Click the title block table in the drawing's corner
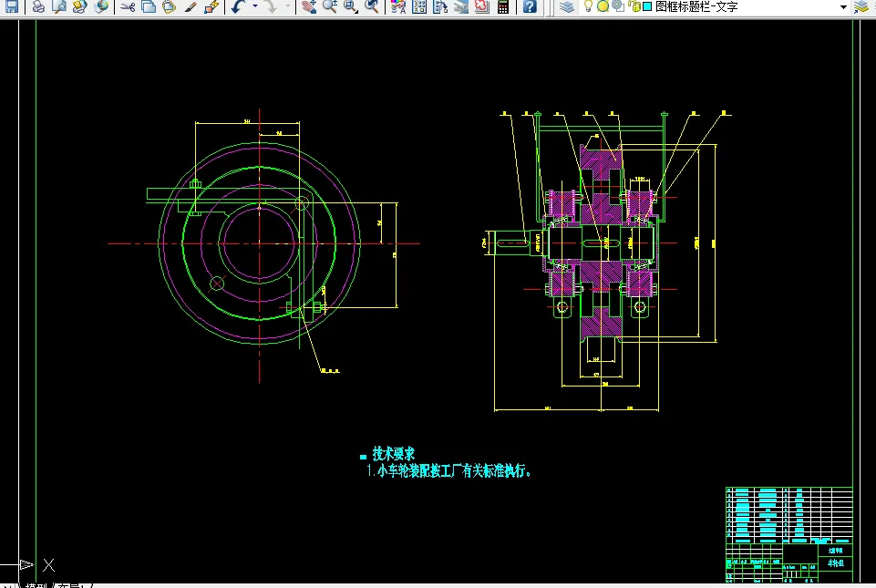The image size is (876, 588). click(x=788, y=534)
